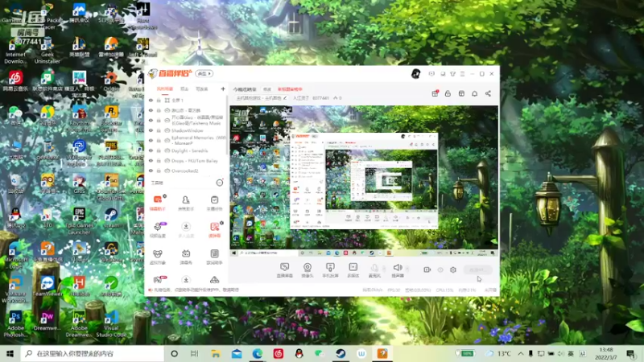Toggle preview with the eye icon near settings
This screenshot has width=644, height=362.
(440, 269)
